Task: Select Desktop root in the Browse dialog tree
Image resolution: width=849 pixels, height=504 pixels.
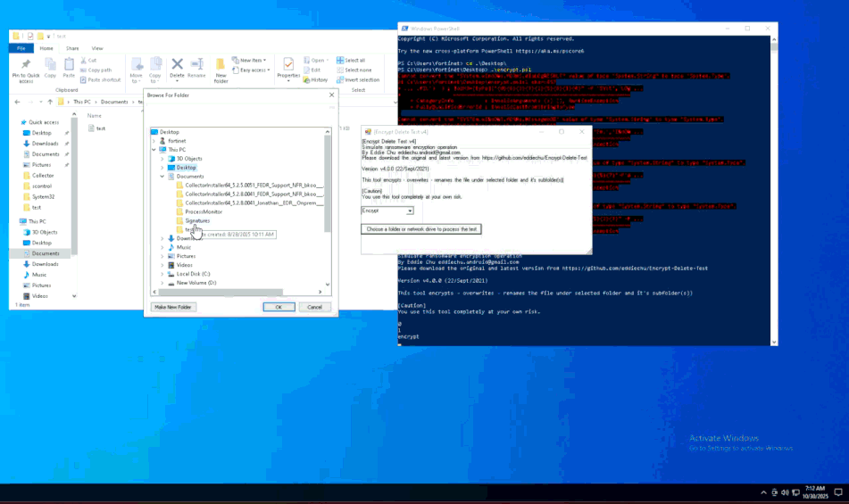Action: [169, 132]
